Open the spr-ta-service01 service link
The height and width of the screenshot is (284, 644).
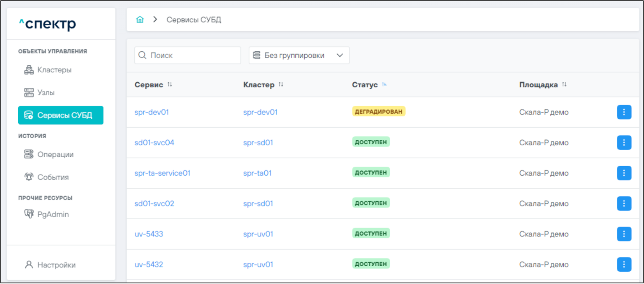click(162, 173)
